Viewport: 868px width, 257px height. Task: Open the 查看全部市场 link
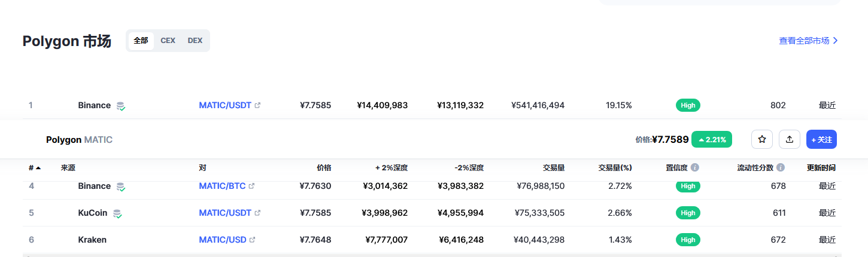coord(804,41)
